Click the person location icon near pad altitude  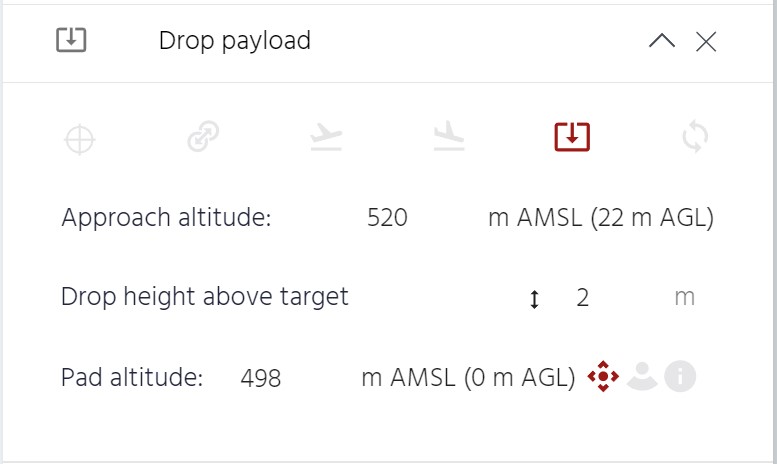point(642,376)
